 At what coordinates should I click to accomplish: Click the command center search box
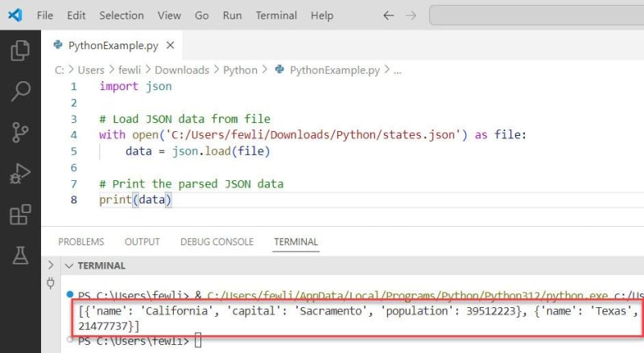536,15
